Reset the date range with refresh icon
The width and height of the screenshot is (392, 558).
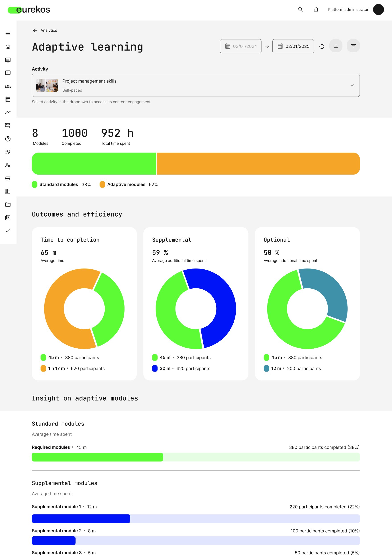pos(322,46)
